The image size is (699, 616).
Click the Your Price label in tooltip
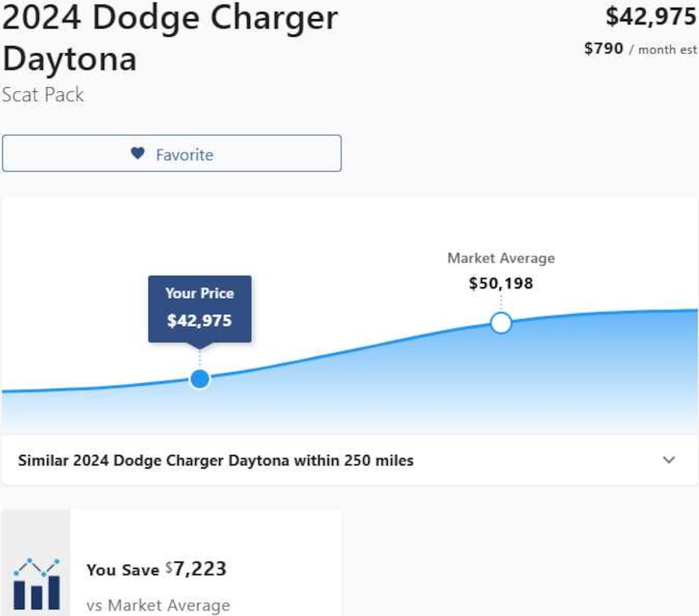point(199,293)
